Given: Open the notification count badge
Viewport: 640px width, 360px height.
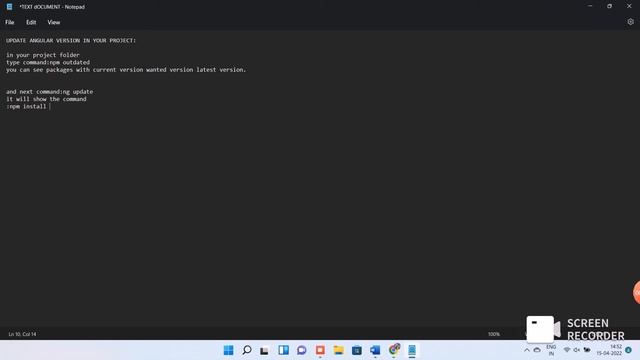Looking at the screenshot, I should pyautogui.click(x=629, y=350).
